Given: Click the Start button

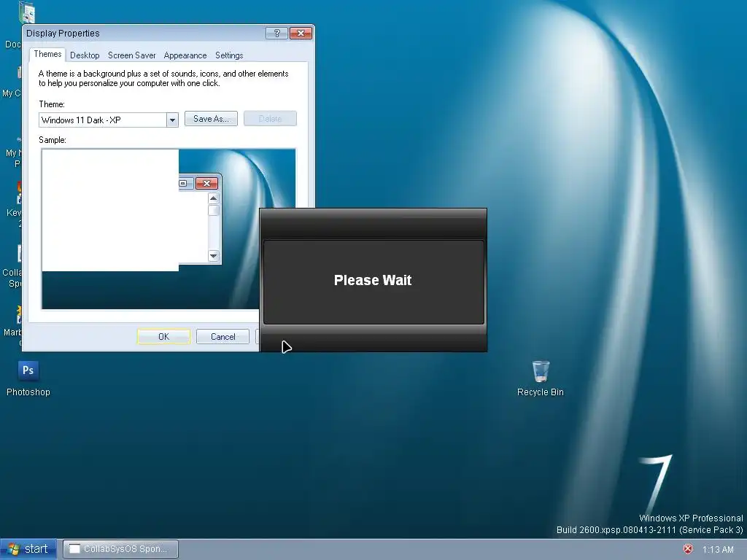Looking at the screenshot, I should pyautogui.click(x=28, y=549).
